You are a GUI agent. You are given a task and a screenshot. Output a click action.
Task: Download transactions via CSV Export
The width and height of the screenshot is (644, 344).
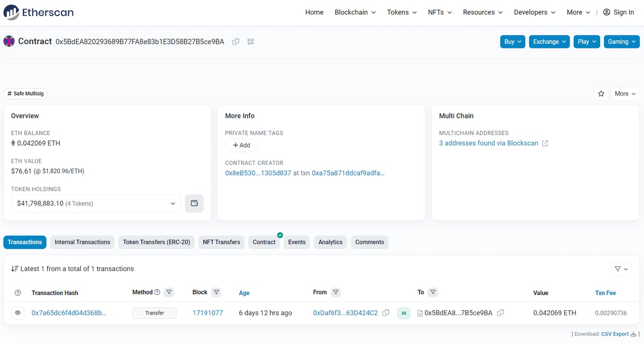614,334
